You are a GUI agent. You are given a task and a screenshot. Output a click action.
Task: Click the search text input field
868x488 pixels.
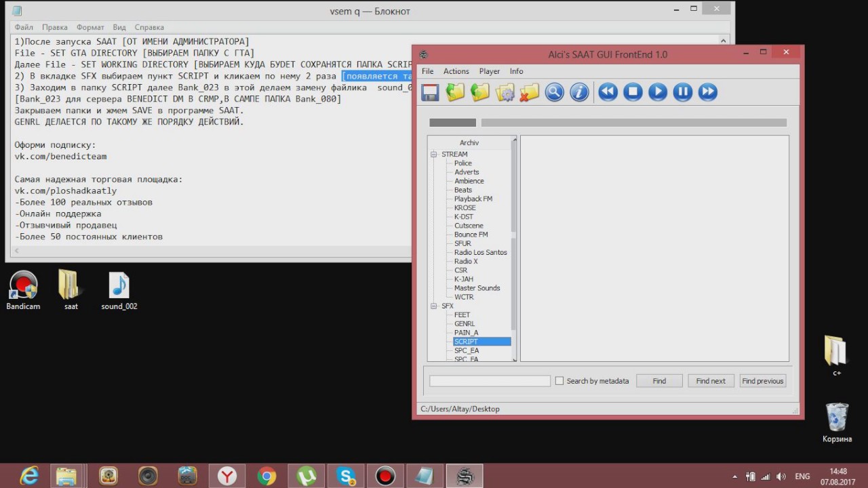tap(490, 381)
